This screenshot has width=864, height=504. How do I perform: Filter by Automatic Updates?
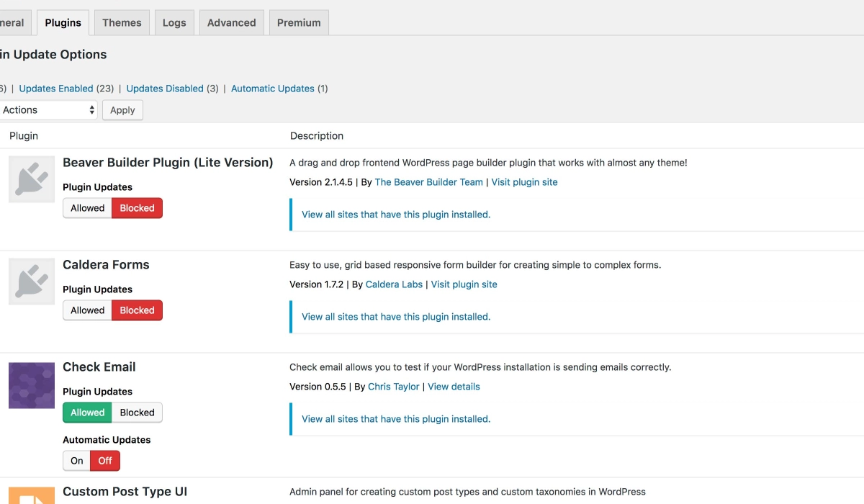[273, 89]
